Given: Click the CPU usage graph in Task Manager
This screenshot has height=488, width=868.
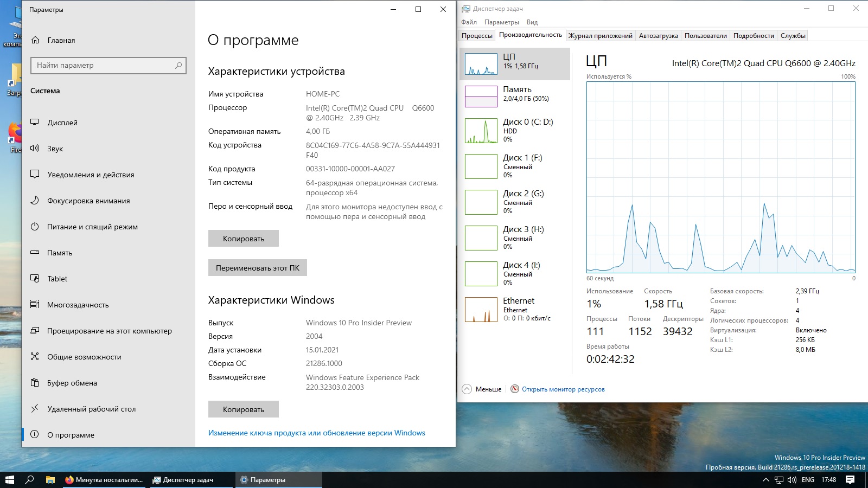Looking at the screenshot, I should pyautogui.click(x=721, y=177).
